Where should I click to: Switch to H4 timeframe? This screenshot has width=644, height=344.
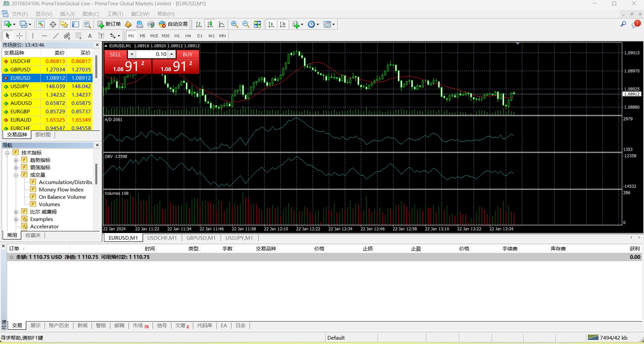click(188, 36)
